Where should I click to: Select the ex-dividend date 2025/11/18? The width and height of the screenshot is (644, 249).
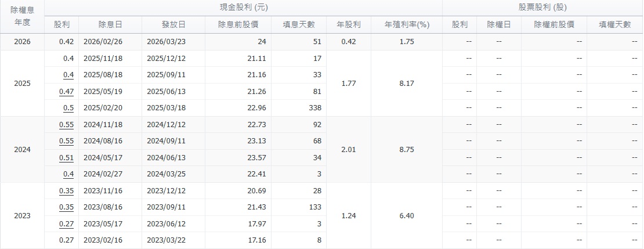(103, 59)
